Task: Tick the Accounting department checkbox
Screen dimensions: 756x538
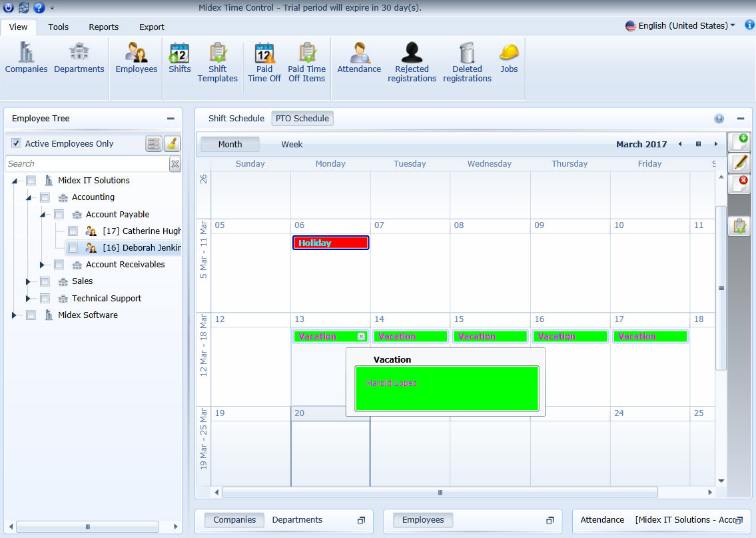Action: 44,197
